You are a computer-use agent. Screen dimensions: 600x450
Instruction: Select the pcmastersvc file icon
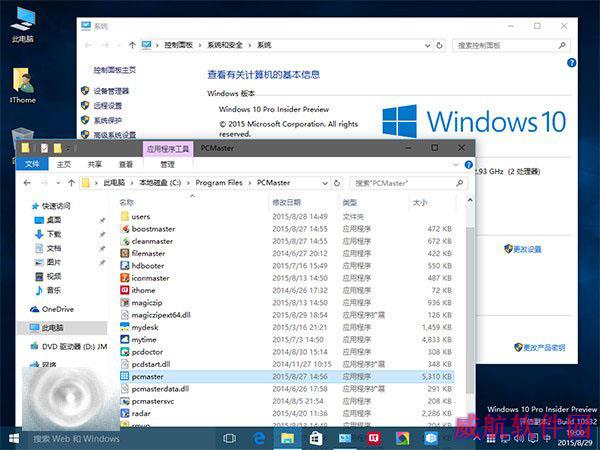pyautogui.click(x=125, y=401)
